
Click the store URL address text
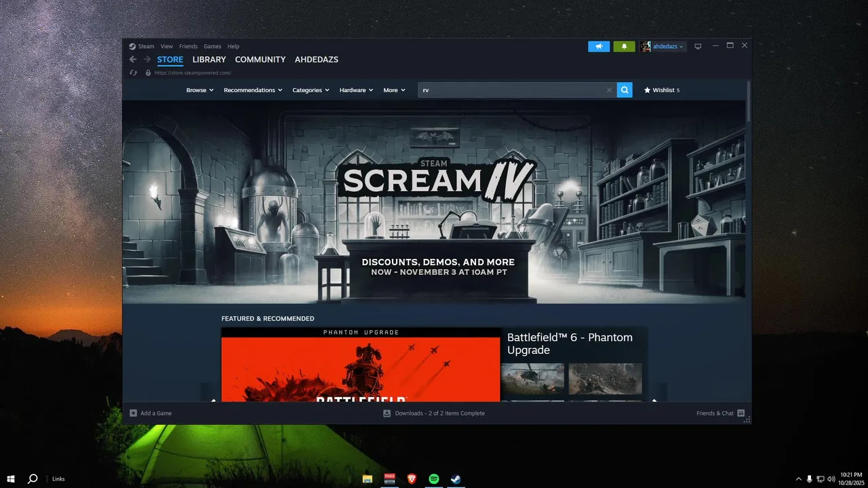[193, 73]
